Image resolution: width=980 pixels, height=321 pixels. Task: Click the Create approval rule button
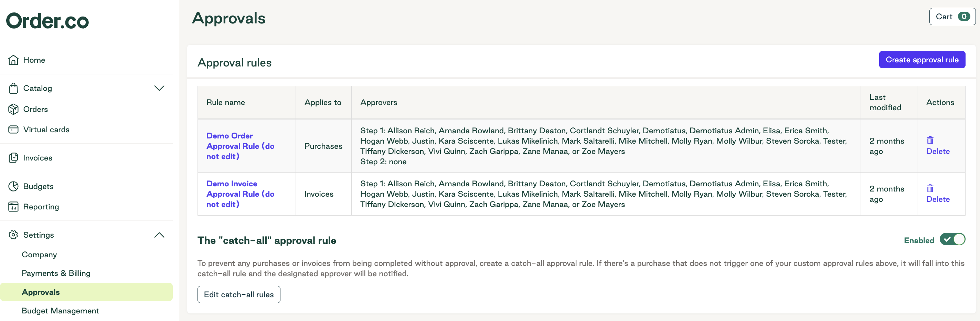tap(922, 59)
